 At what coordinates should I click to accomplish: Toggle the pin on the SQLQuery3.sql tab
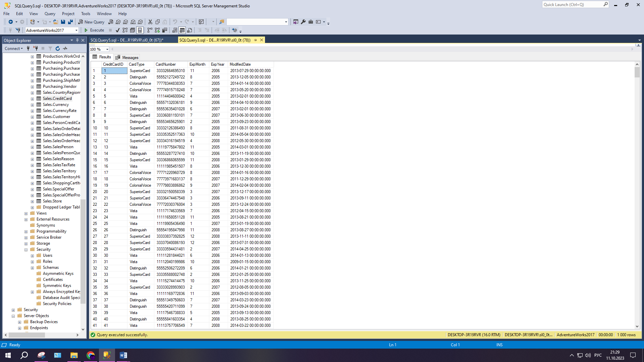256,40
